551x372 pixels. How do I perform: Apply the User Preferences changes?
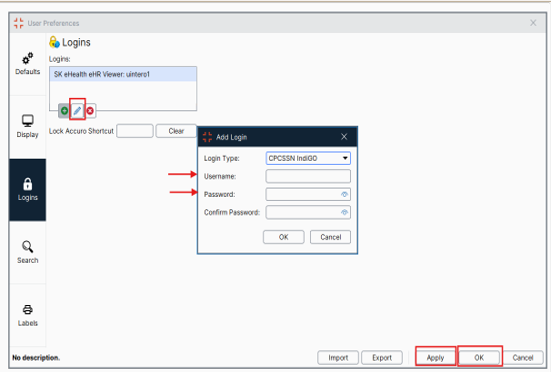435,358
